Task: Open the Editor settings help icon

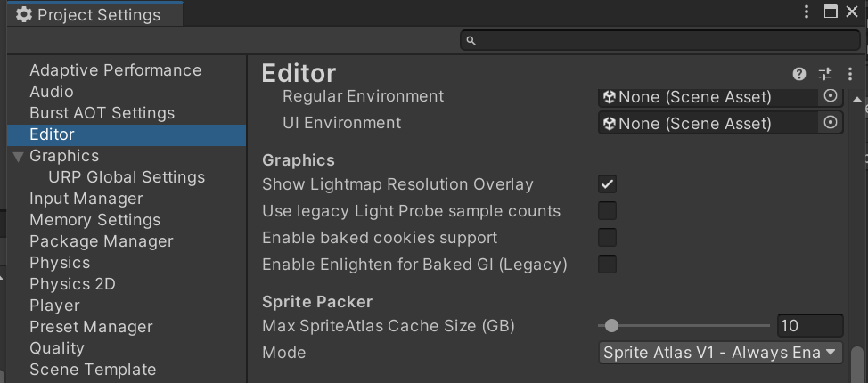Action: coord(799,74)
